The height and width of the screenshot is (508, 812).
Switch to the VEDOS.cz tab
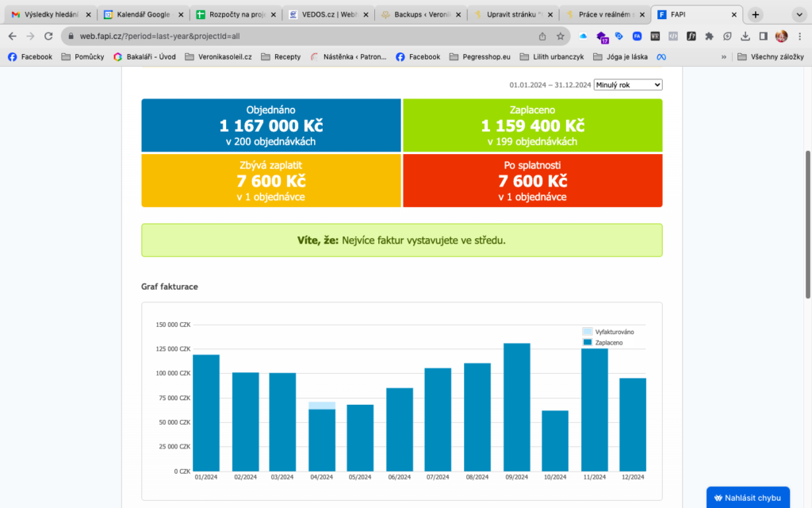[327, 14]
